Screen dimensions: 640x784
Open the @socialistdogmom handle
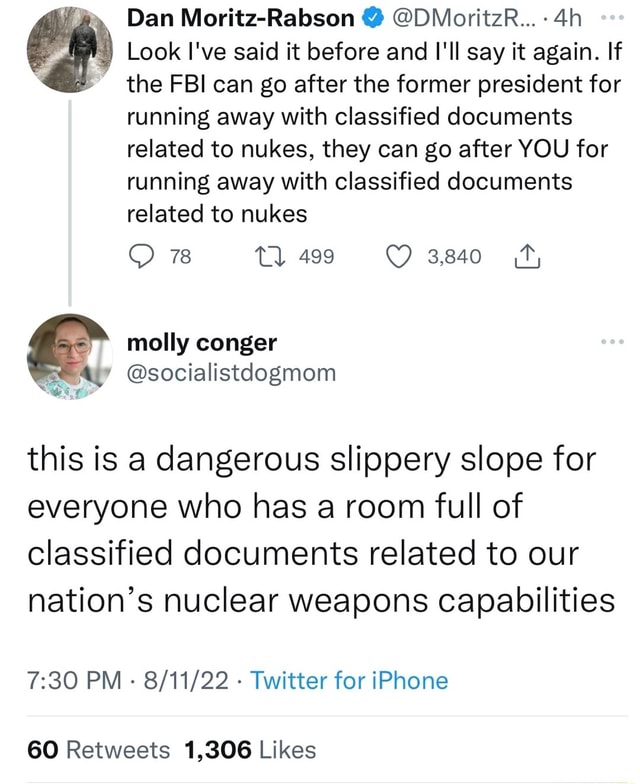[x=232, y=373]
